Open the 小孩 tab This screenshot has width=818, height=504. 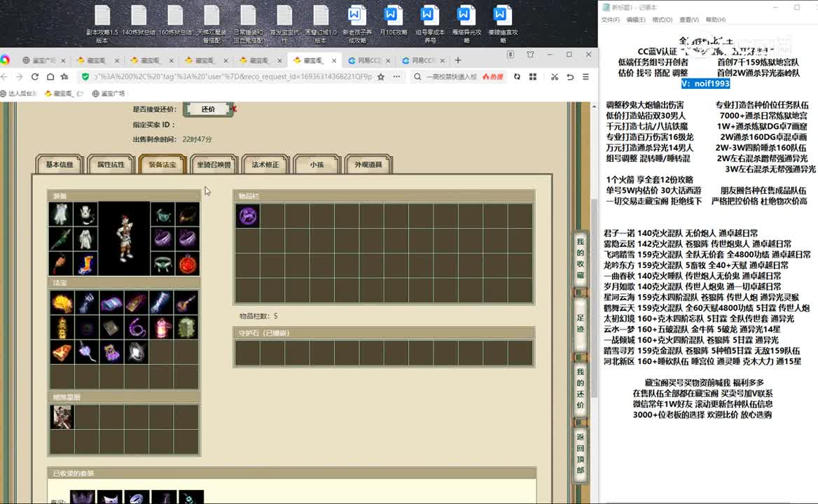click(x=317, y=164)
